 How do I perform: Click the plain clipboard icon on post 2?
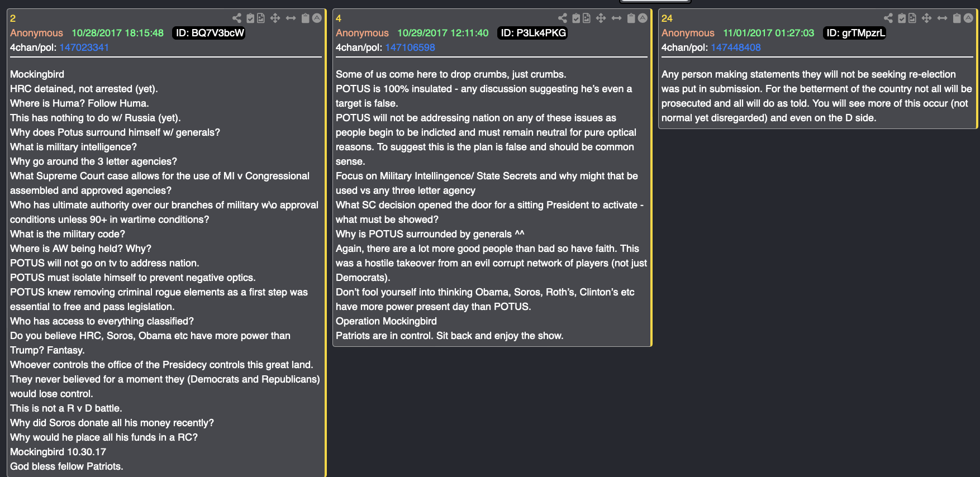tap(305, 18)
